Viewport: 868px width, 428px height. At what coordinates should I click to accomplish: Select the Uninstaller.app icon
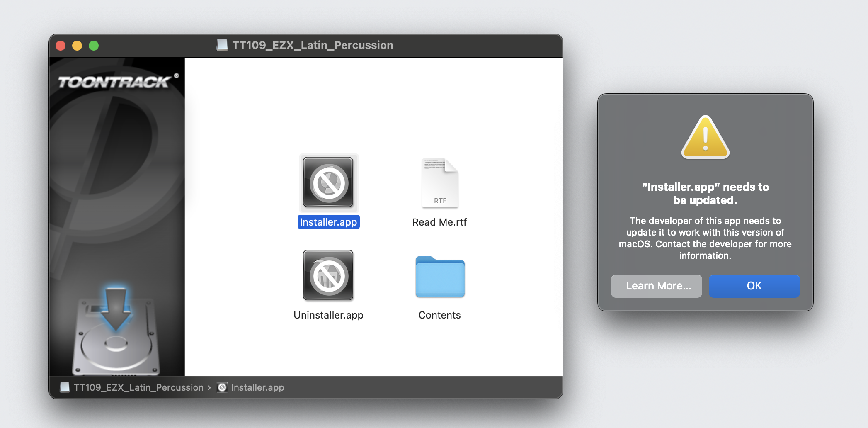[x=328, y=275]
